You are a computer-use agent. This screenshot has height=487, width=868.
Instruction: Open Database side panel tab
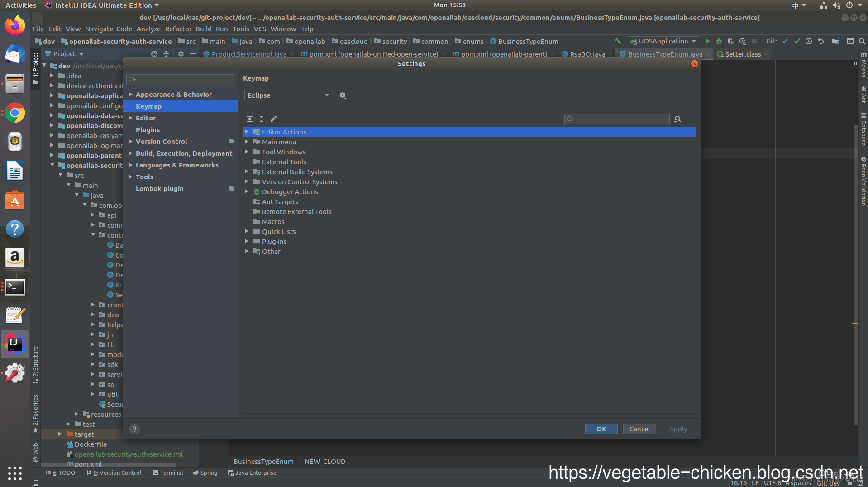pos(863,129)
